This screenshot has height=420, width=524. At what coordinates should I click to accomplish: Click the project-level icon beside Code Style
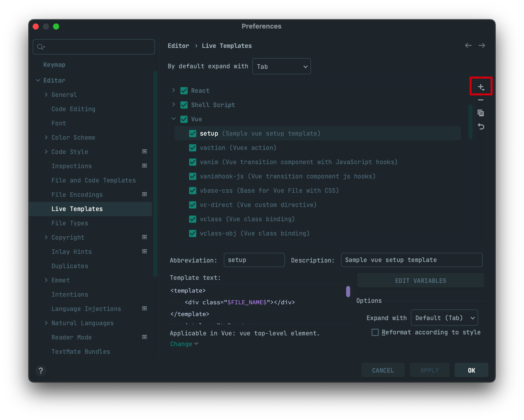coord(145,152)
